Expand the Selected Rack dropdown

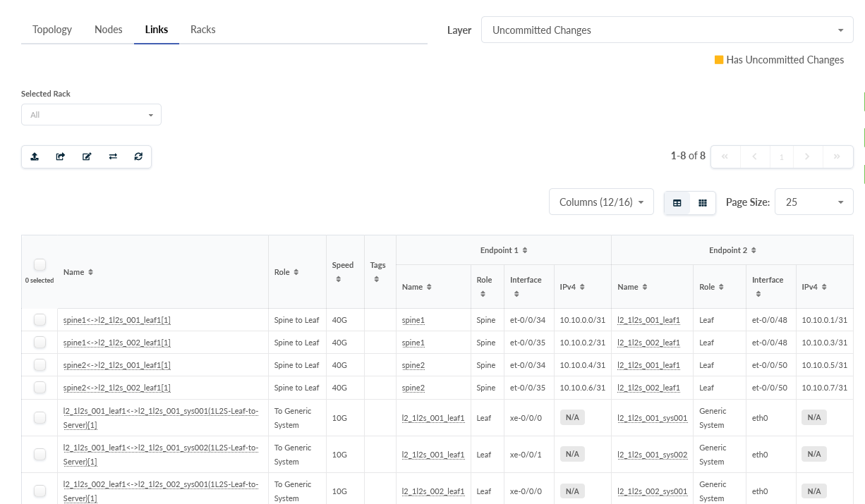[x=91, y=115]
